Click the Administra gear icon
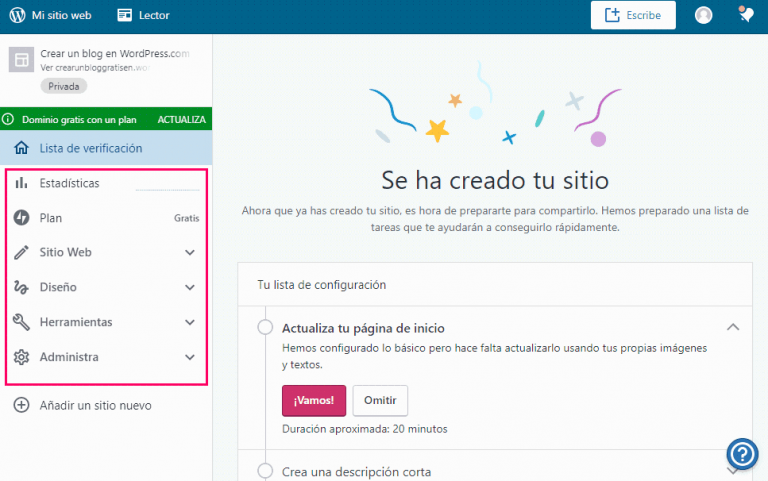768x481 pixels. (x=21, y=357)
